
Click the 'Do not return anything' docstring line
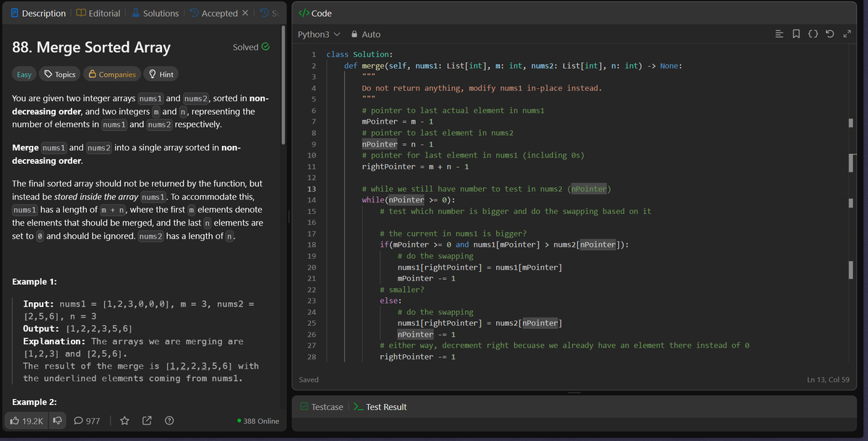coord(482,88)
